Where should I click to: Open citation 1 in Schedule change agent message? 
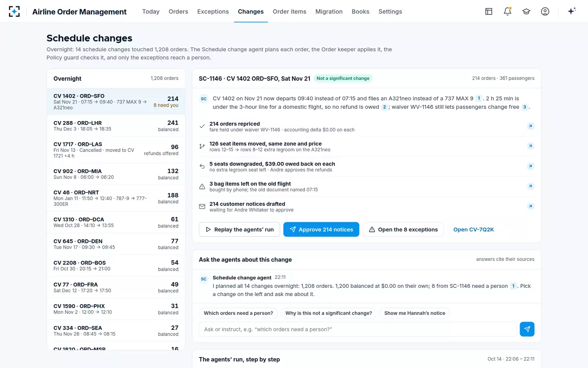(513, 286)
